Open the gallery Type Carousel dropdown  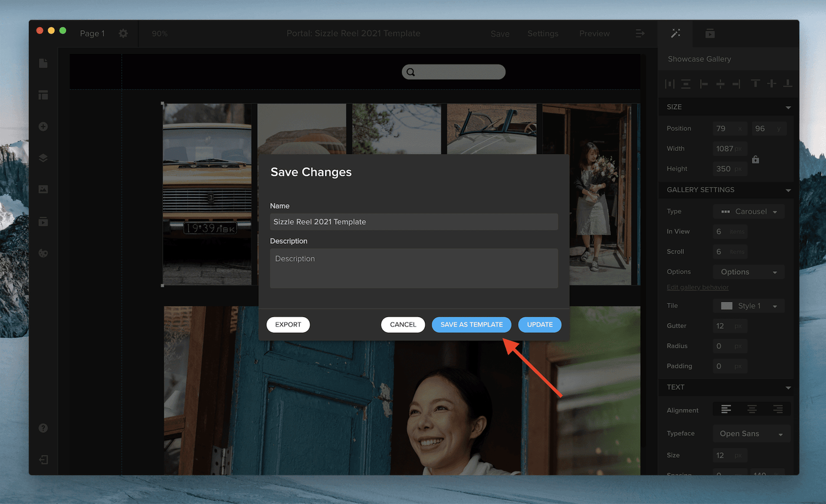point(749,212)
